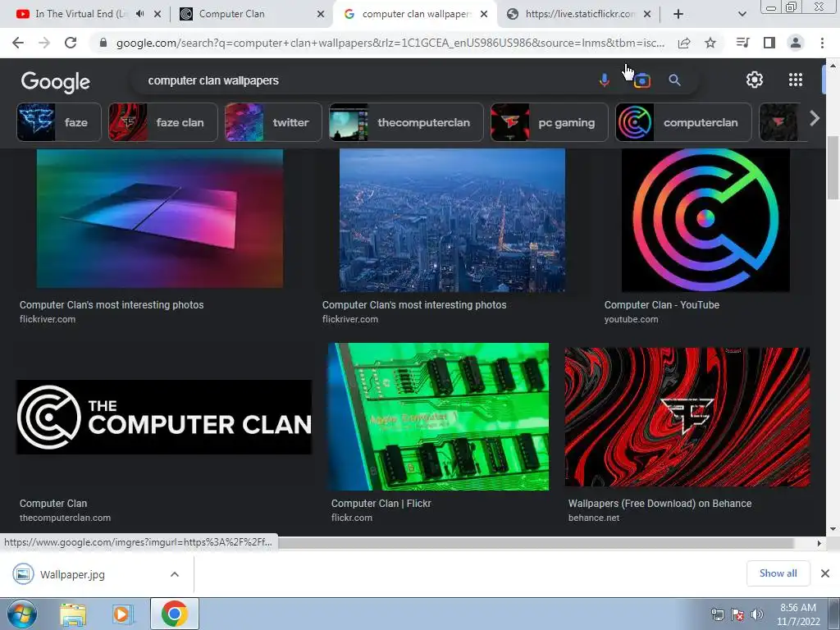Launch Windows Media Player from taskbar

[x=122, y=614]
